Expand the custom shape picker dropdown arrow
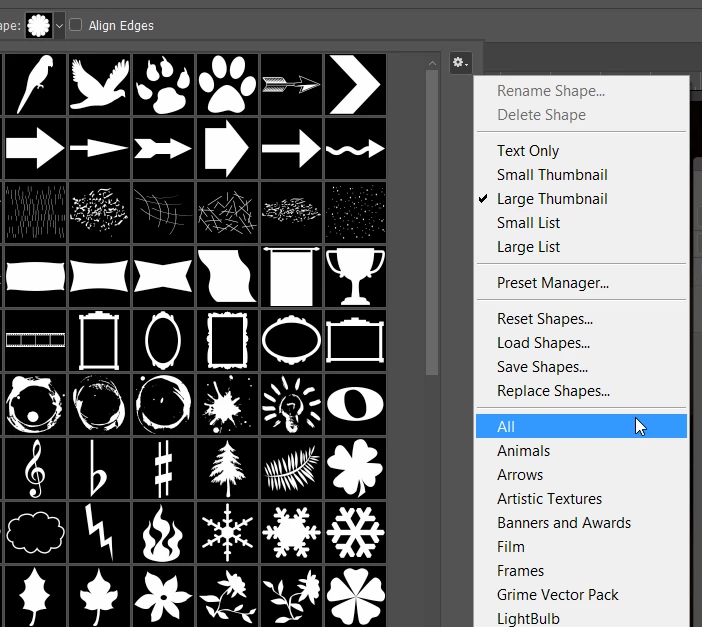The width and height of the screenshot is (702, 627). pos(59,26)
